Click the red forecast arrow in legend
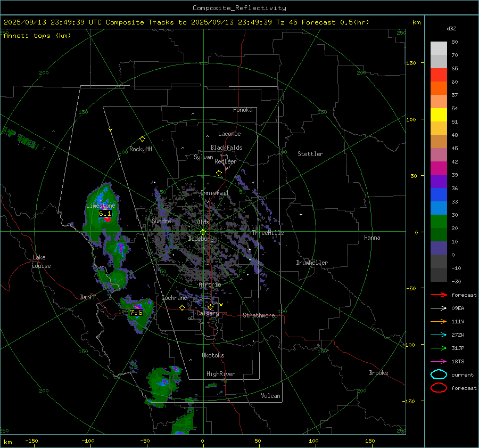This screenshot has height=448, width=479. 439,295
